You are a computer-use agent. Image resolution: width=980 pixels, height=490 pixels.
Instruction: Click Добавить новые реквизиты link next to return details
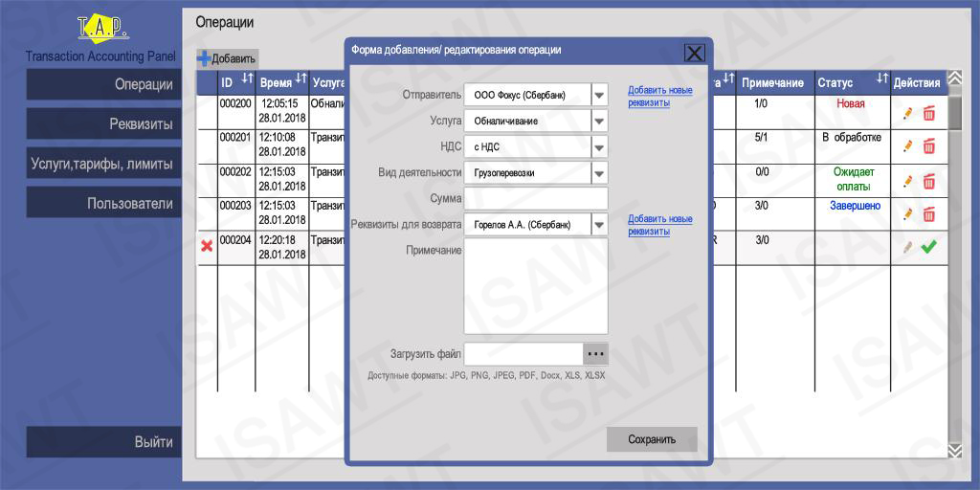pos(660,226)
